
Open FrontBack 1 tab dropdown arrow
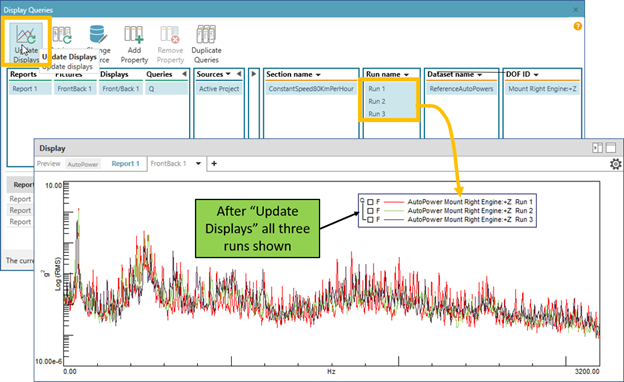tap(198, 164)
